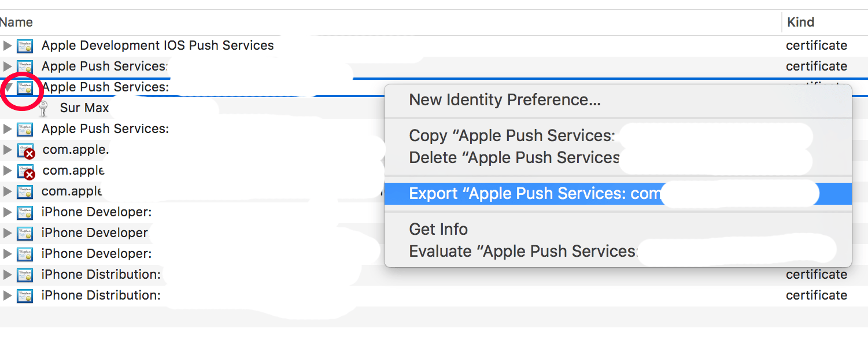This screenshot has height=347, width=868.
Task: Expand the first iPhone Developer certificate
Action: 7,212
